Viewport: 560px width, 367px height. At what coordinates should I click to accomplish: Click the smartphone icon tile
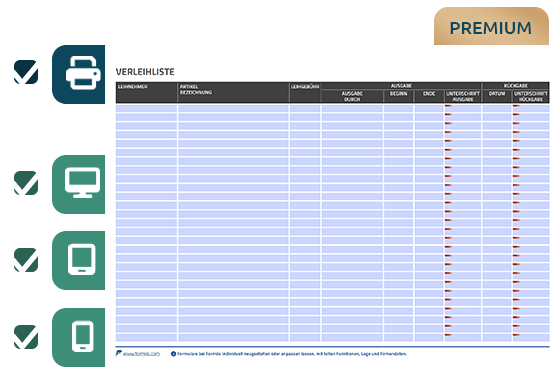tap(79, 337)
